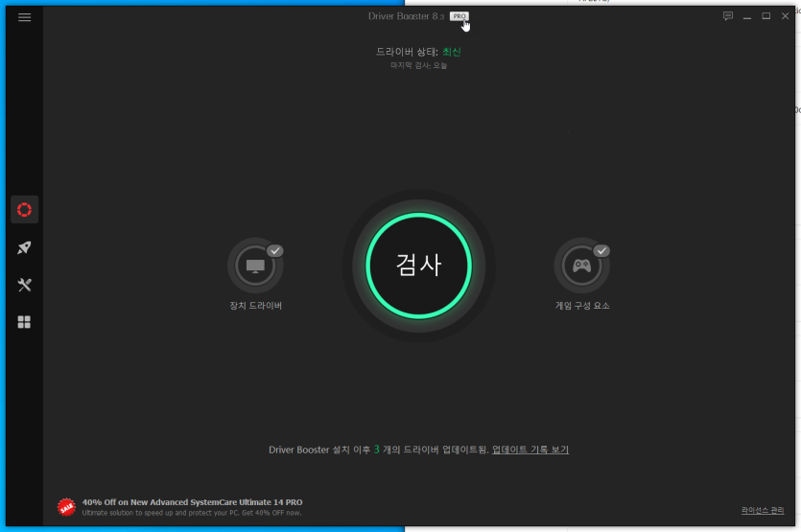Open the Boost rocket icon
This screenshot has height=532, width=801.
click(25, 247)
